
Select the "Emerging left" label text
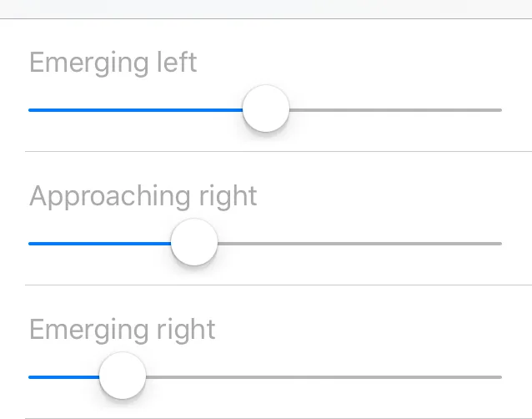[113, 63]
